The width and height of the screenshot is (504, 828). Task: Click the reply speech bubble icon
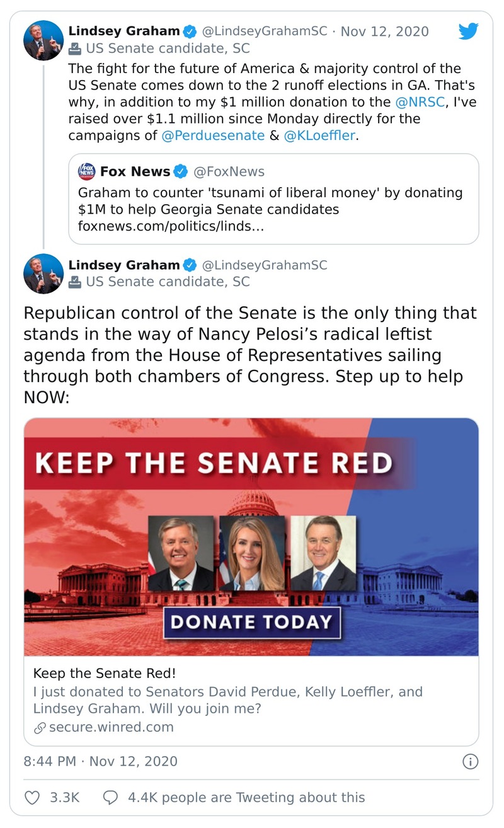(x=110, y=797)
